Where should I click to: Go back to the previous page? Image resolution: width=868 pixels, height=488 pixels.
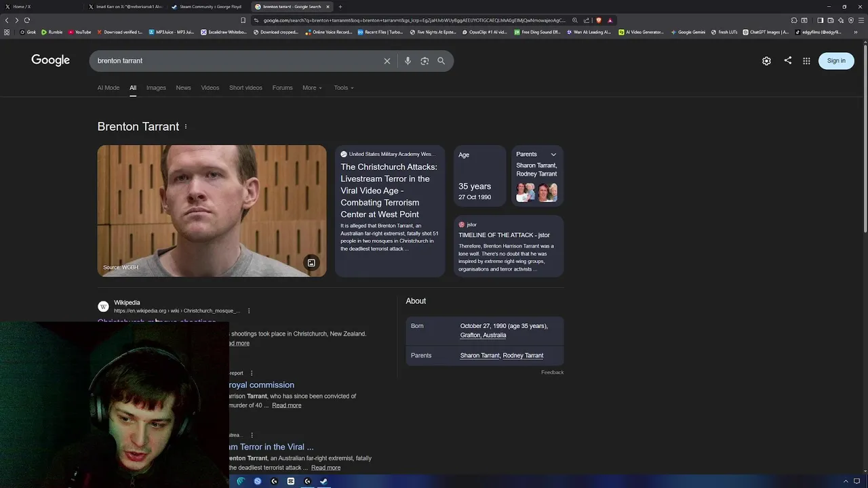coord(7,20)
